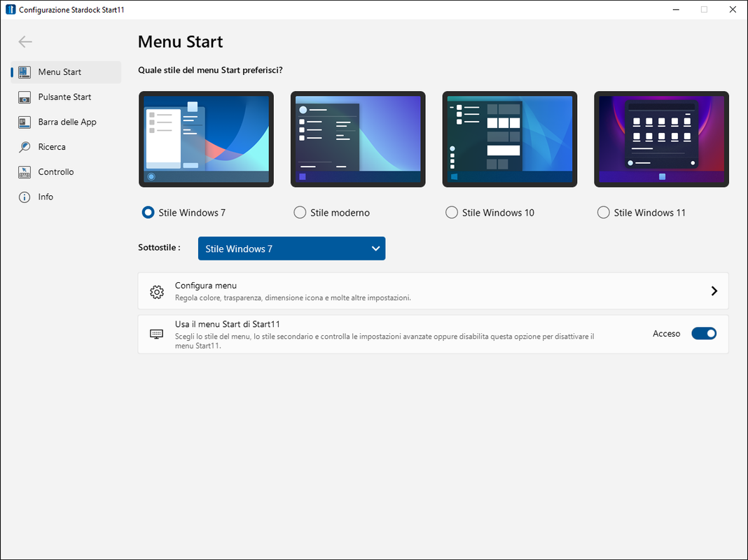Viewport: 748px width, 560px height.
Task: Select the Stile Windows 7 radio button
Action: [x=148, y=213]
